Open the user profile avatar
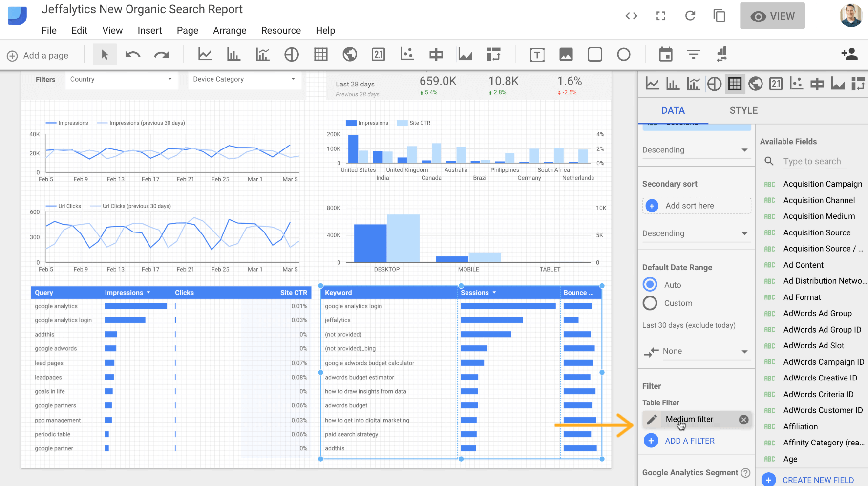The height and width of the screenshot is (486, 868). tap(851, 16)
